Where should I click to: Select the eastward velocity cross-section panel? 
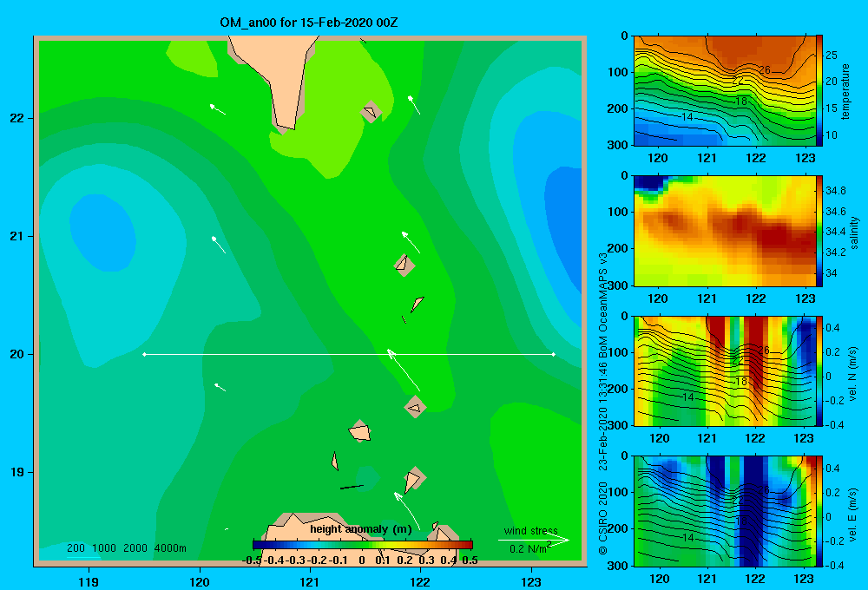click(724, 511)
